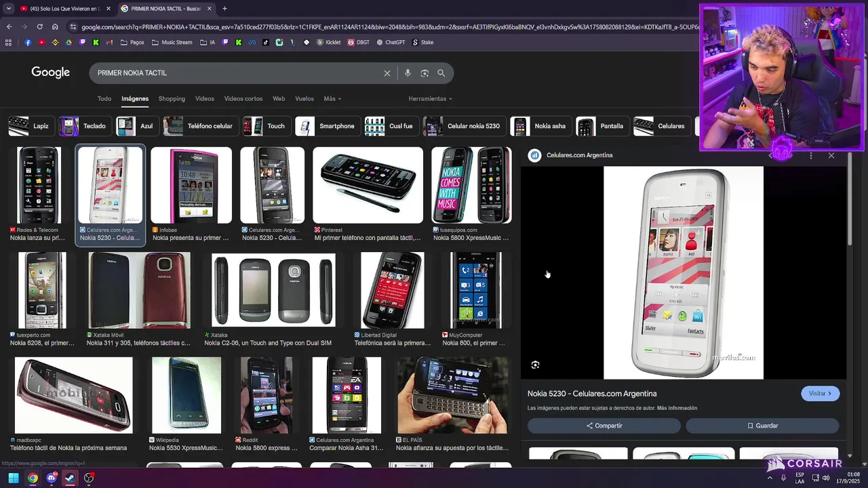This screenshot has width=868, height=488.
Task: Click the Guardar button
Action: tap(762, 426)
